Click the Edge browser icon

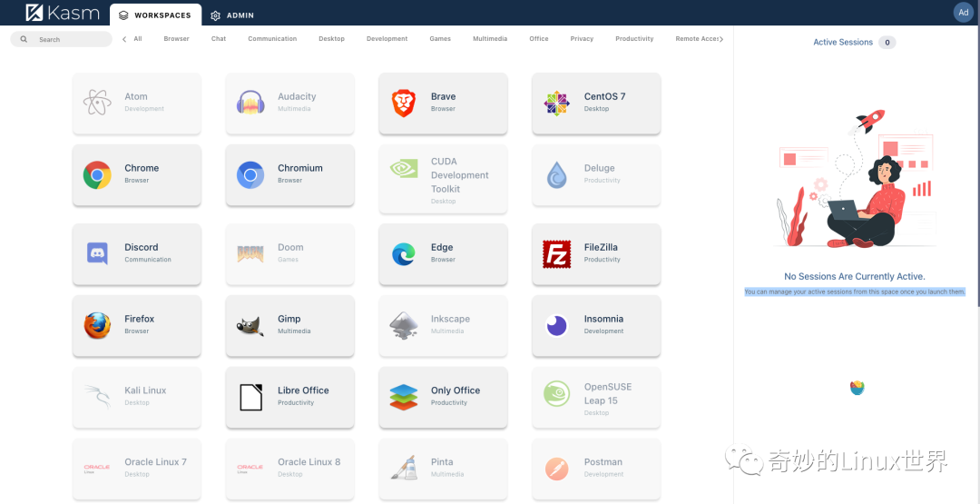[x=404, y=253]
